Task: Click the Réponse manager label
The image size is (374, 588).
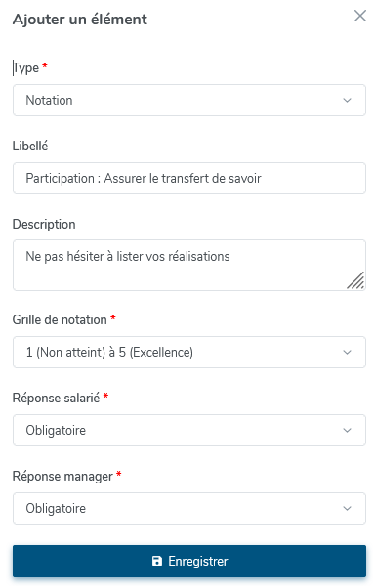Action: coord(62,477)
